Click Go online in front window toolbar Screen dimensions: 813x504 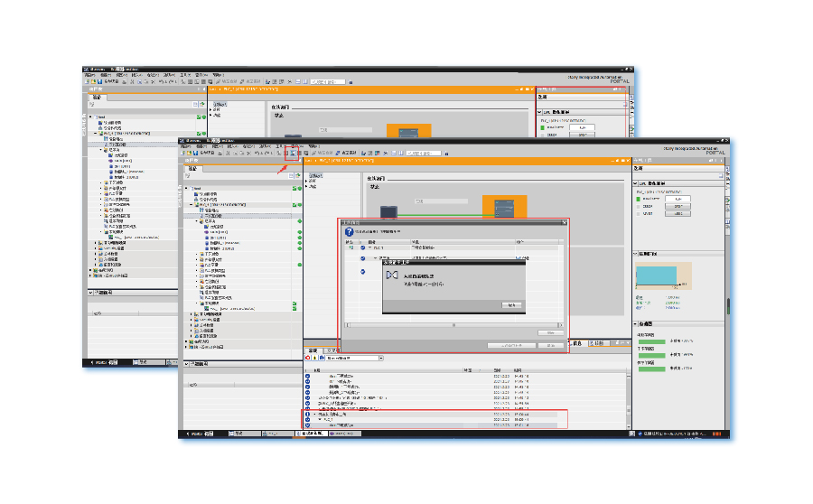(x=322, y=154)
